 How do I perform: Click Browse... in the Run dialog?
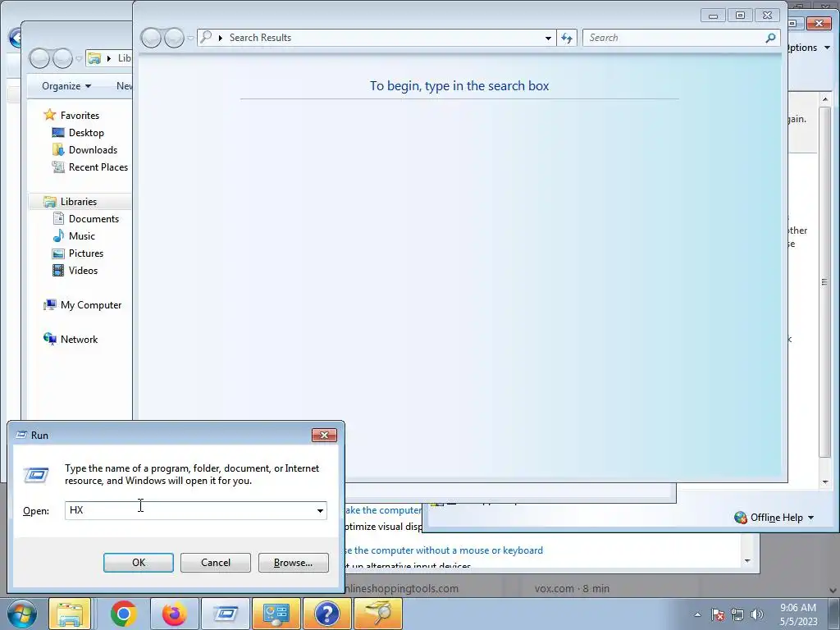coord(293,563)
